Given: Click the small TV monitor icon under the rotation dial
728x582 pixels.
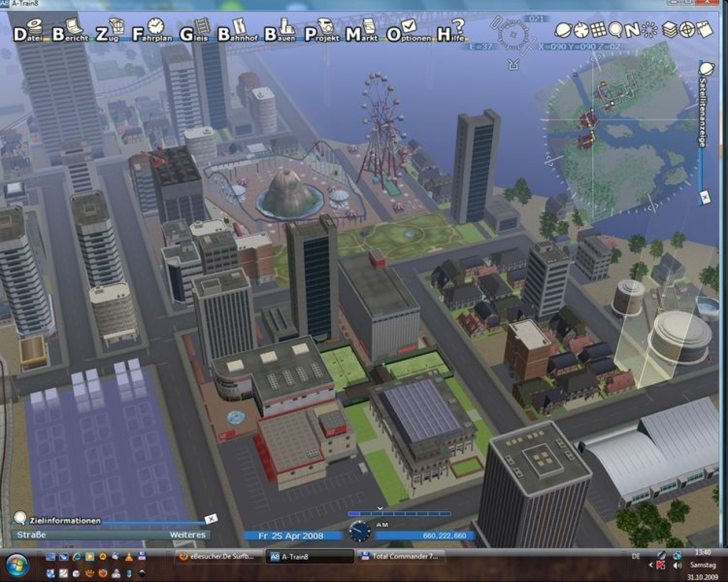Looking at the screenshot, I should pos(514,64).
